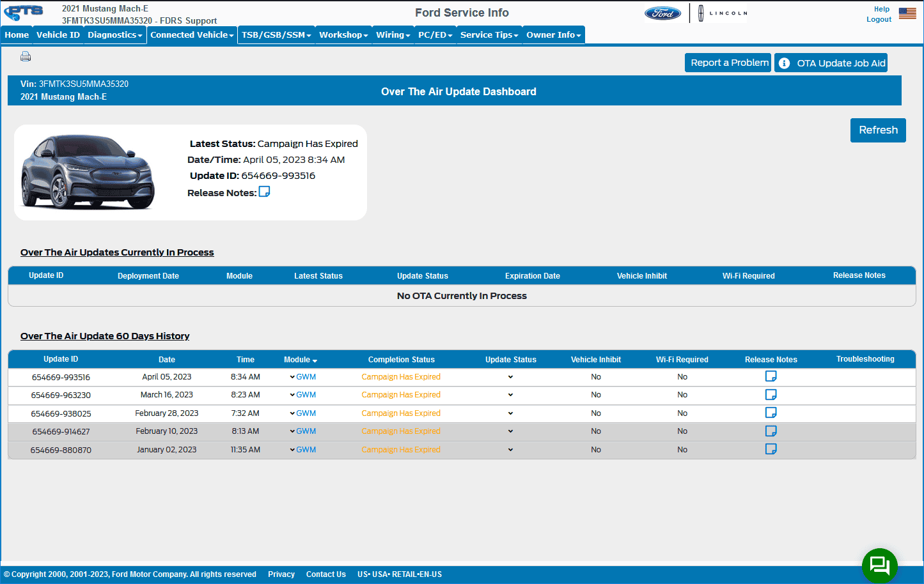924x584 pixels.
Task: Open release notes icon in latest status card
Action: tap(264, 192)
